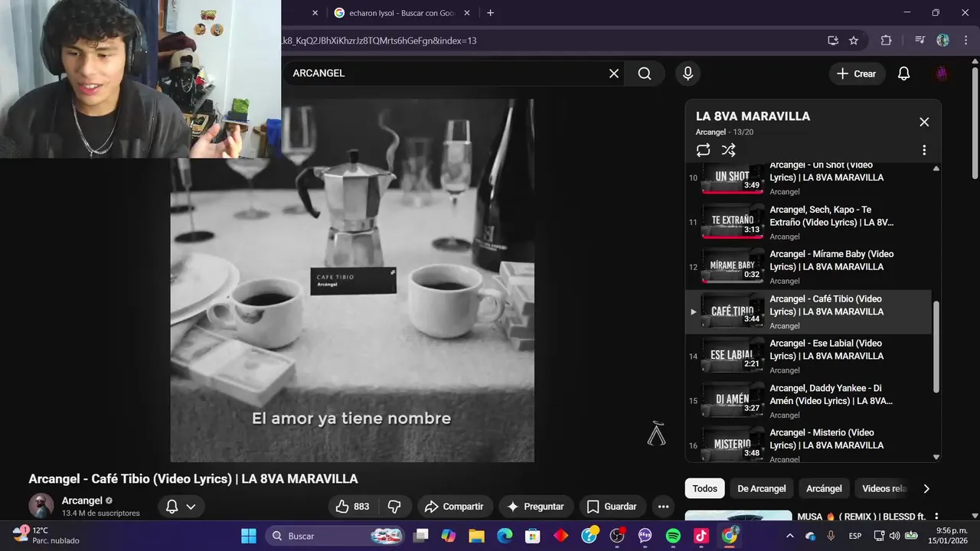
Task: Toggle playlist shuffle
Action: pos(728,150)
